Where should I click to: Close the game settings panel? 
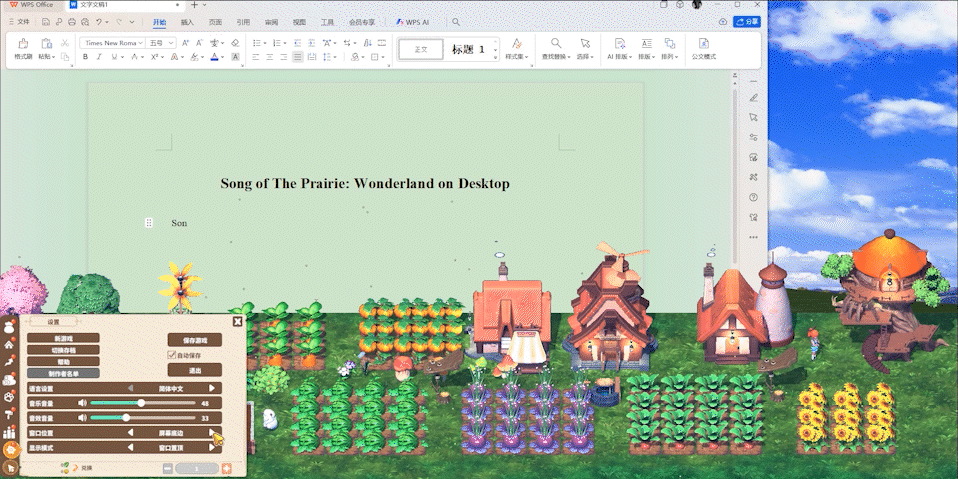tap(237, 322)
